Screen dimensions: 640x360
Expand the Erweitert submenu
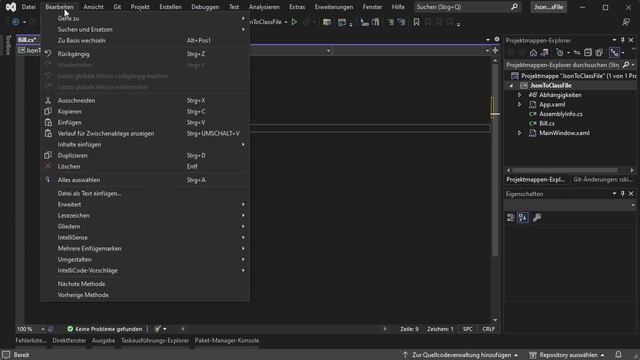click(145, 204)
